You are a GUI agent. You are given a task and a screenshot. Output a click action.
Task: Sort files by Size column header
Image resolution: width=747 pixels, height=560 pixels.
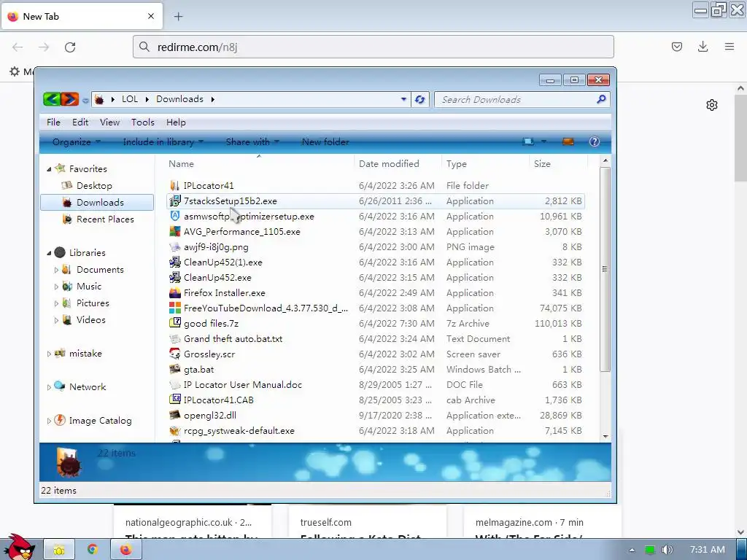(558, 163)
